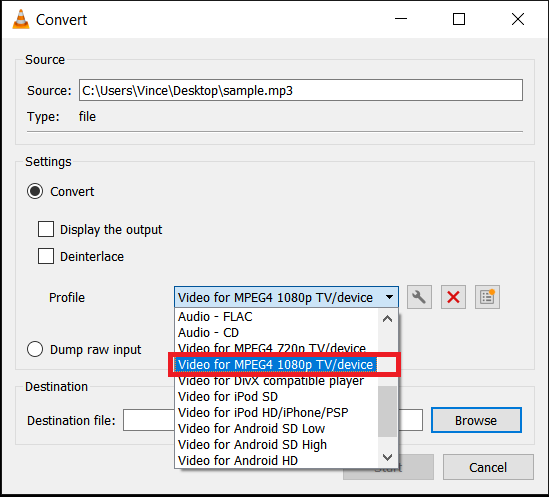Choose Video for Android HD profile
This screenshot has width=549, height=497.
click(x=276, y=460)
